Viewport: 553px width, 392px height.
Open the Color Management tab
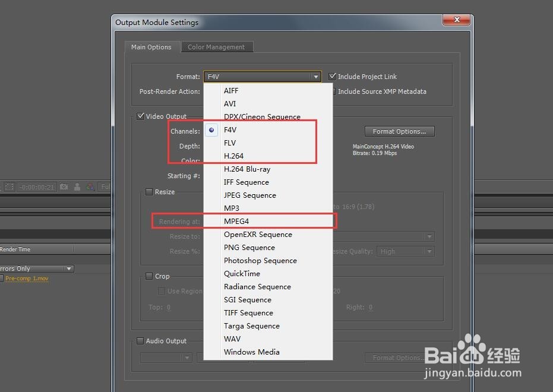216,47
